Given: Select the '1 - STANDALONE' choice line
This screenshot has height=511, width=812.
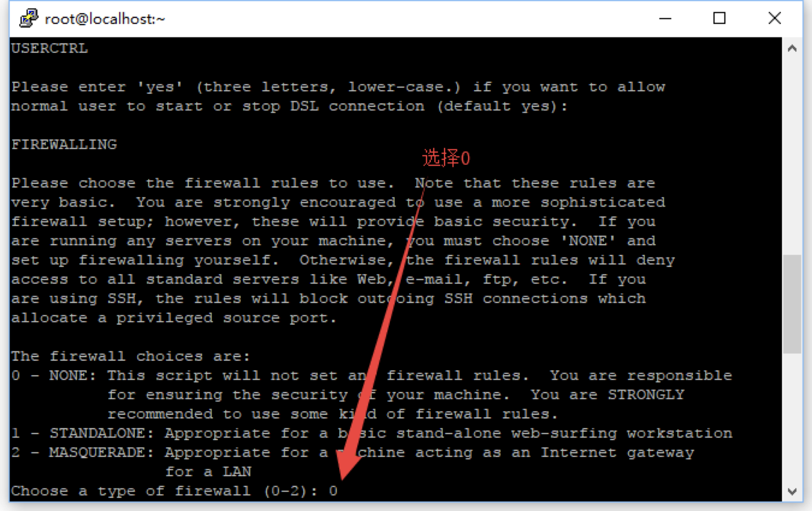Looking at the screenshot, I should [372, 433].
